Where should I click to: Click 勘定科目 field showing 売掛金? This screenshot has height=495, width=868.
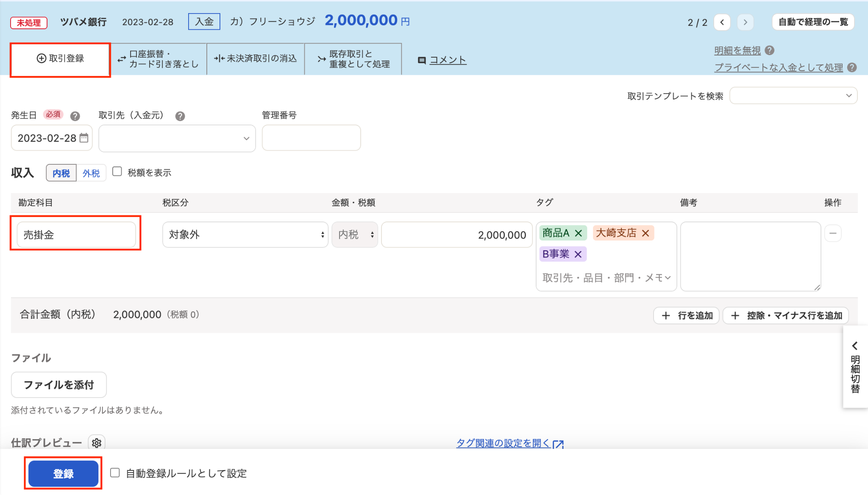76,235
